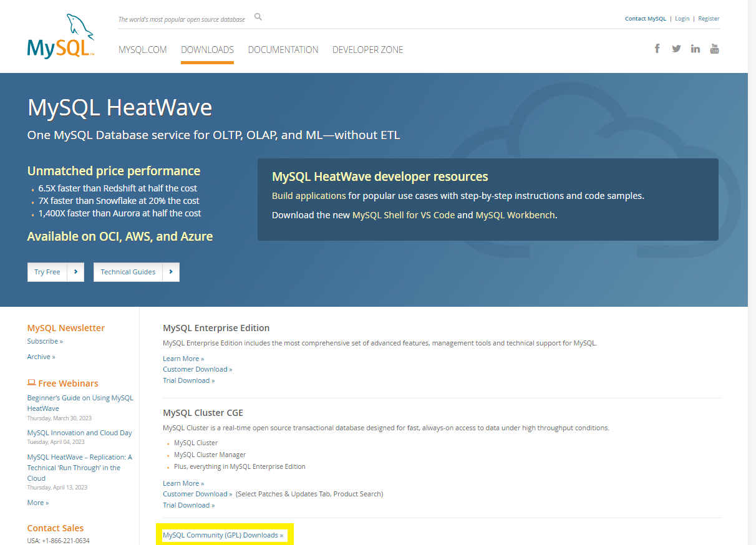Click the laptop icon beside Free Webinars
The height and width of the screenshot is (545, 756).
[x=31, y=383]
